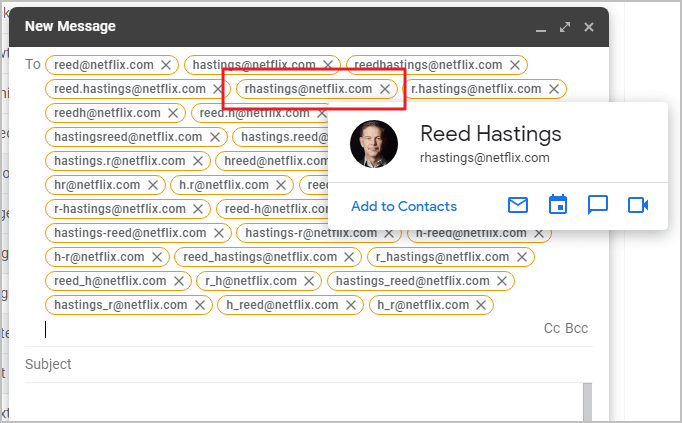Image resolution: width=682 pixels, height=423 pixels.
Task: Start video call with camera icon
Action: pyautogui.click(x=638, y=205)
